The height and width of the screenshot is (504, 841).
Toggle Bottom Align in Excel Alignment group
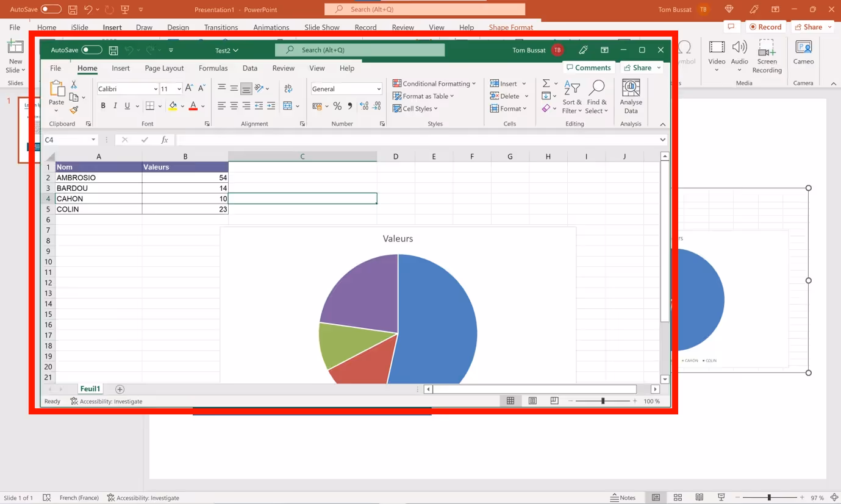click(x=246, y=88)
